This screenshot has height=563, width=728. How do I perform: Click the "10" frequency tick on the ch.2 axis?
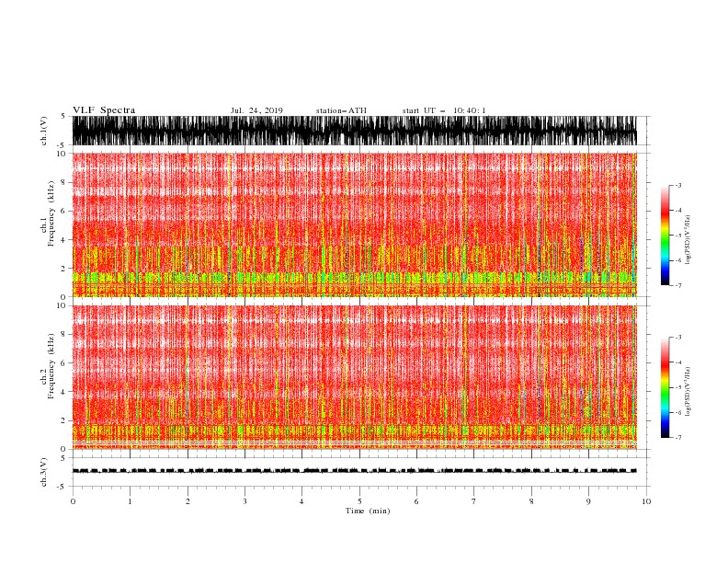(x=63, y=305)
